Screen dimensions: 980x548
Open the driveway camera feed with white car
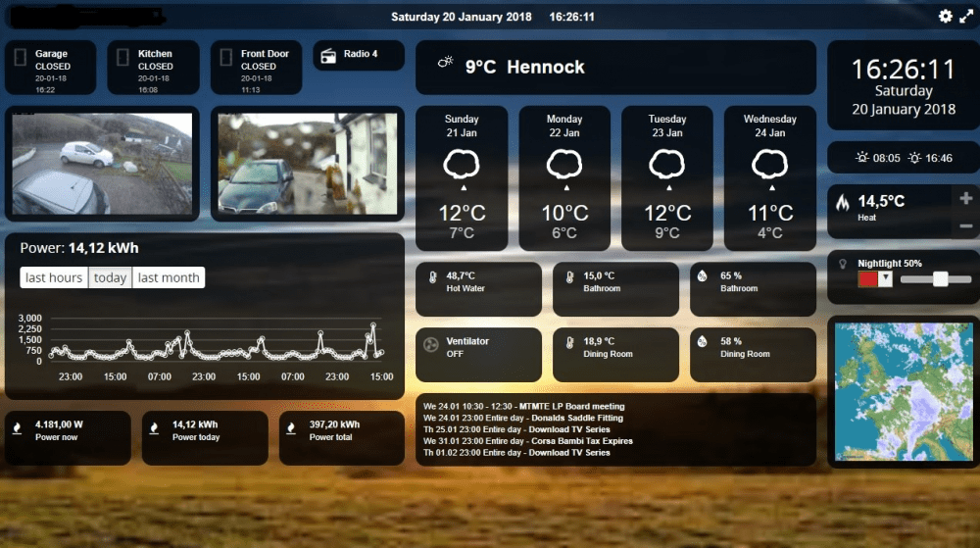(102, 163)
